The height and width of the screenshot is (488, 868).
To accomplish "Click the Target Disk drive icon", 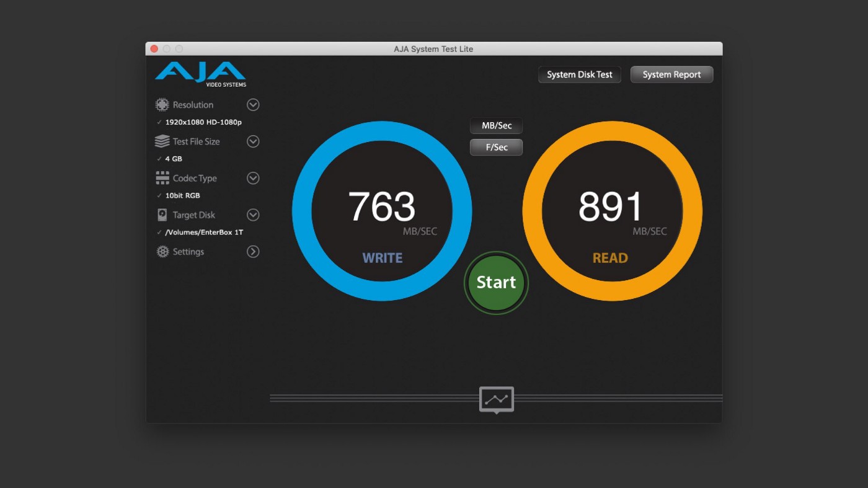I will click(x=162, y=215).
